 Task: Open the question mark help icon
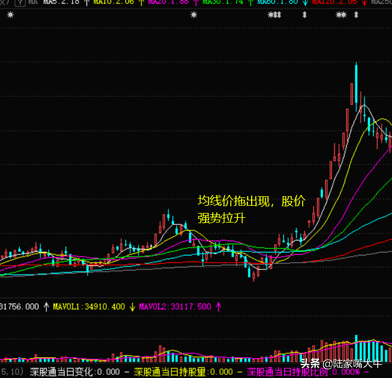(20, 3)
